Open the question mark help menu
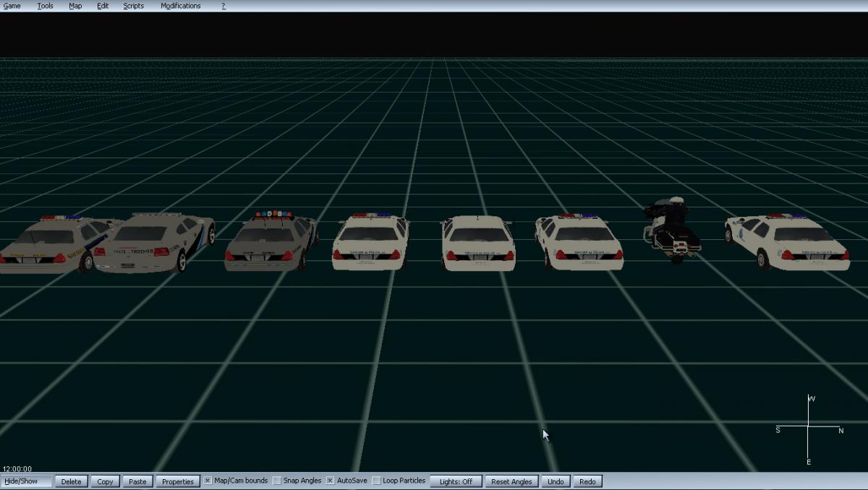 click(224, 6)
